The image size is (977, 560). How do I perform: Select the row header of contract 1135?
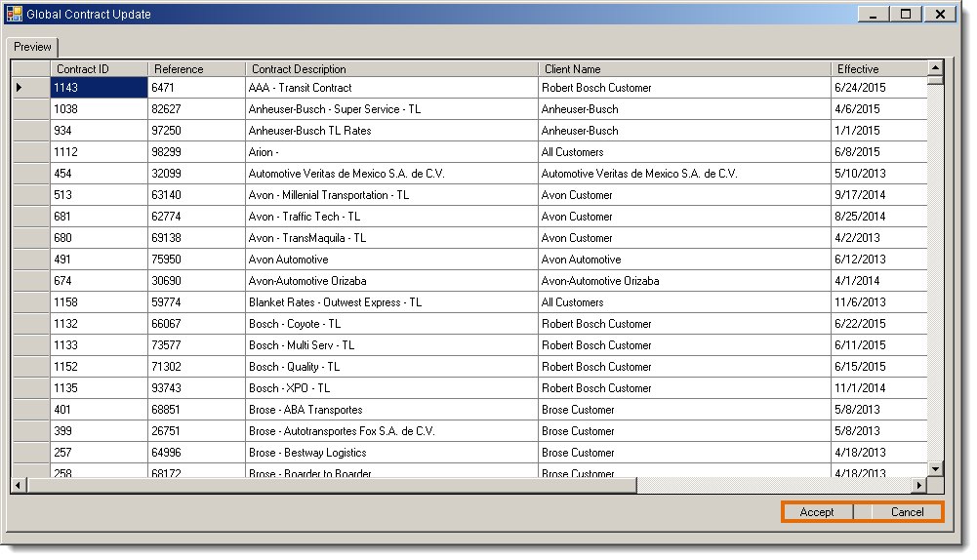(31, 388)
